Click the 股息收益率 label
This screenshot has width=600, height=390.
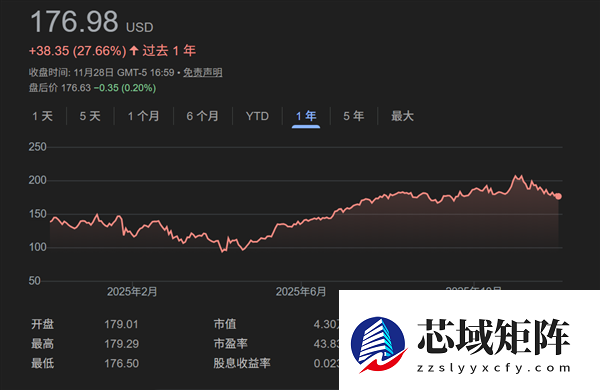242,363
